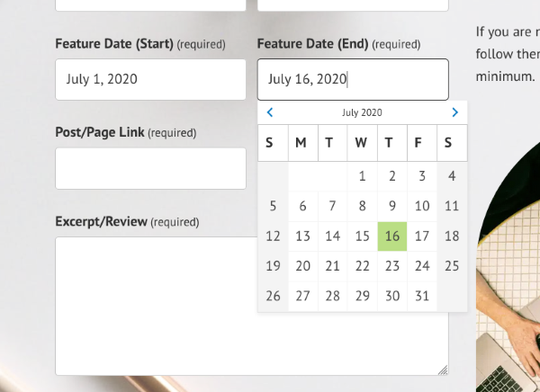
Task: Select July 16 highlighted date
Action: 392,236
